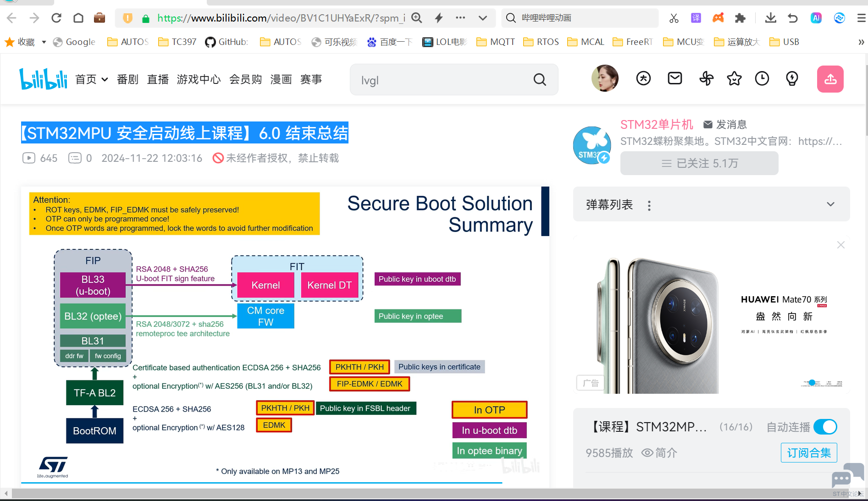Expand the 弹幕列表 panel chevron

pyautogui.click(x=830, y=204)
